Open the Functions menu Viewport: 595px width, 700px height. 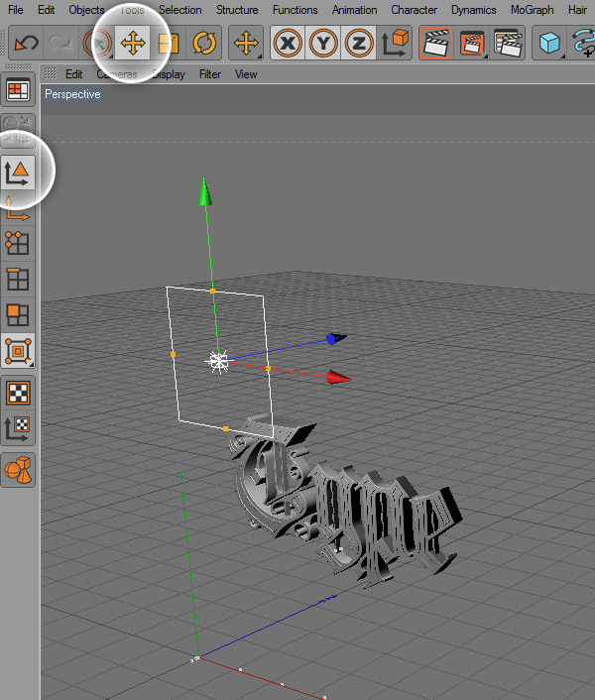[x=296, y=10]
